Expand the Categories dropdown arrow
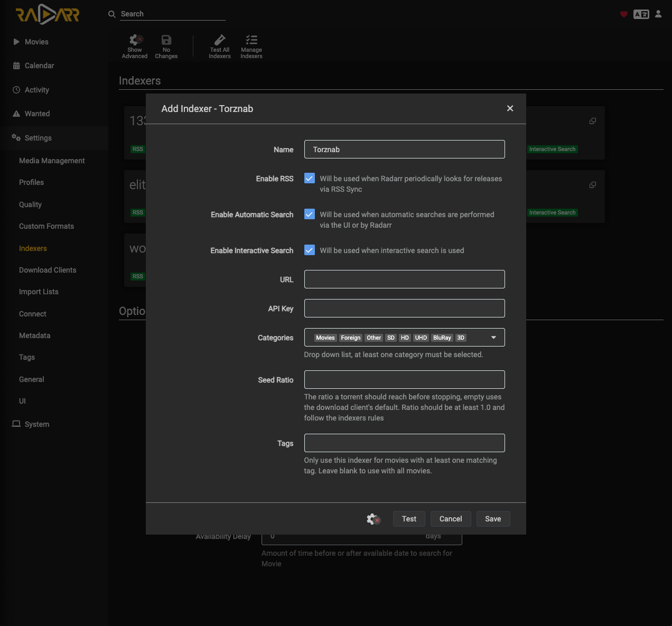Viewport: 672px width, 626px height. click(x=493, y=338)
